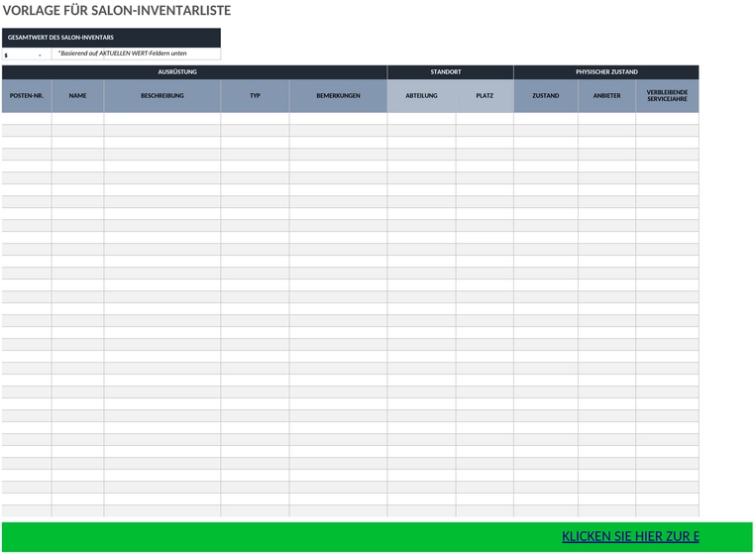The height and width of the screenshot is (554, 756).
Task: Select the 'ABTEILUNG' column header
Action: (x=421, y=96)
